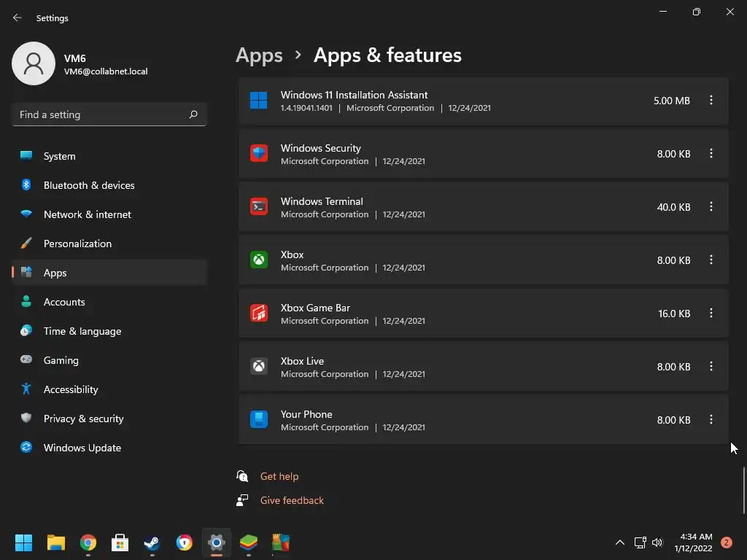Go to Gaming settings

[x=109, y=360]
